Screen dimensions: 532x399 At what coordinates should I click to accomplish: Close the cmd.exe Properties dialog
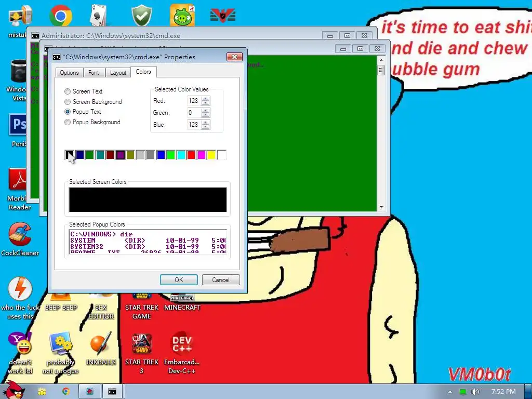click(x=234, y=57)
